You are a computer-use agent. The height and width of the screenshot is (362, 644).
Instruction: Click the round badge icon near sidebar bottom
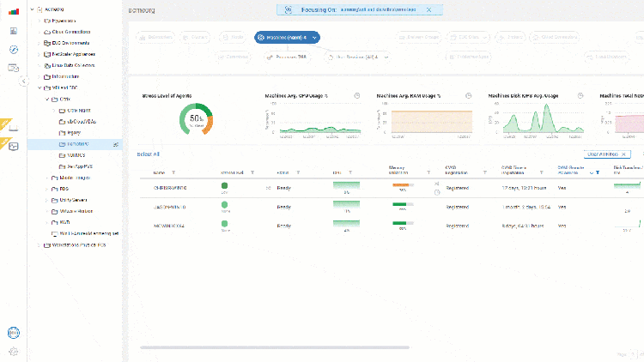pos(14,333)
